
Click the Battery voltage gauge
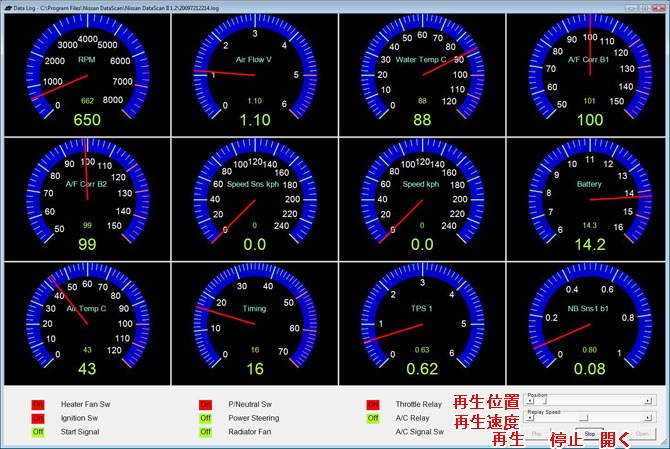point(589,196)
